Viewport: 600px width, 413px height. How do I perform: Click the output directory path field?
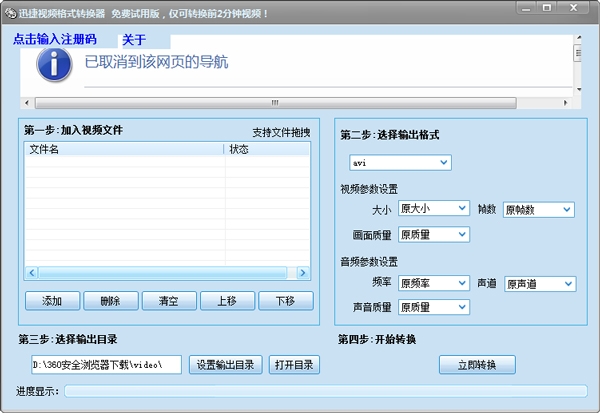[106, 364]
